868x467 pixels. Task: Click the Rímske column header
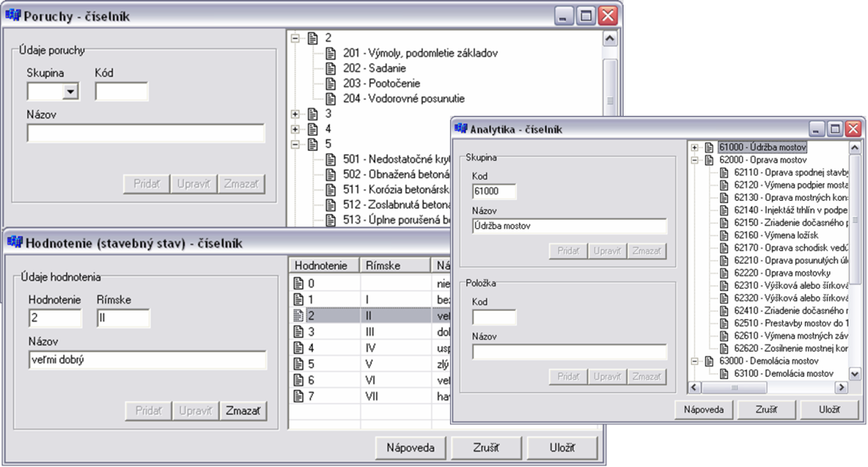(x=395, y=265)
